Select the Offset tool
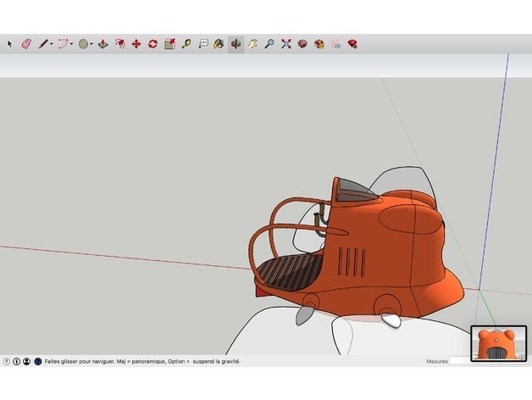Image resolution: width=532 pixels, height=400 pixels. click(x=119, y=43)
